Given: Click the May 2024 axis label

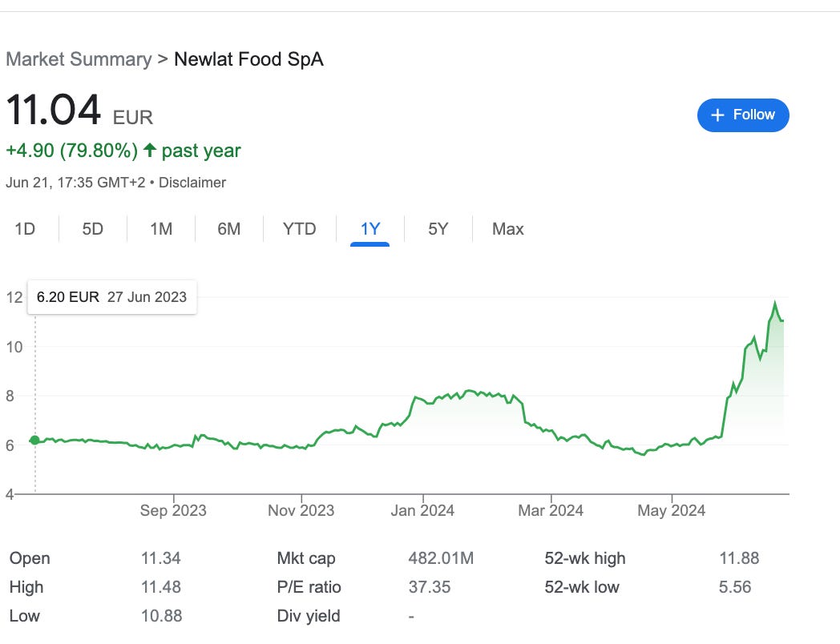Looking at the screenshot, I should 671,511.
